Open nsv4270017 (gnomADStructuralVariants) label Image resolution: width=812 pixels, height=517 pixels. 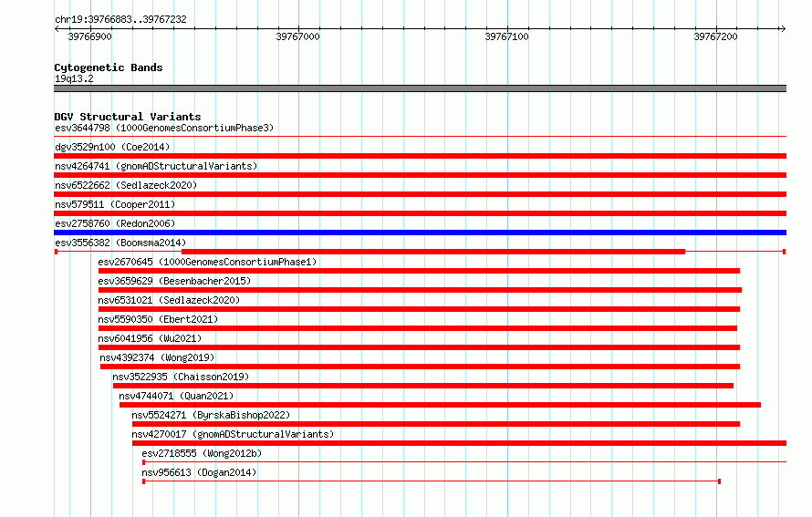[233, 434]
